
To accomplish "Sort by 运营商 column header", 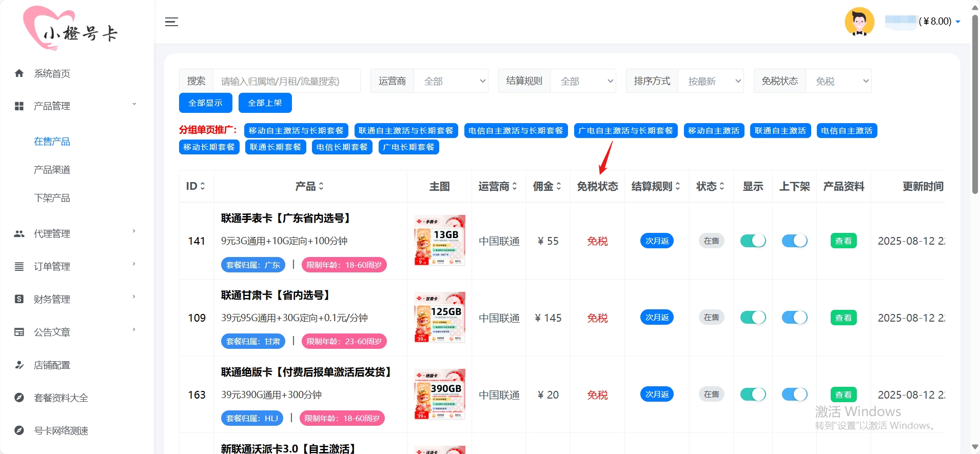I will coord(498,186).
